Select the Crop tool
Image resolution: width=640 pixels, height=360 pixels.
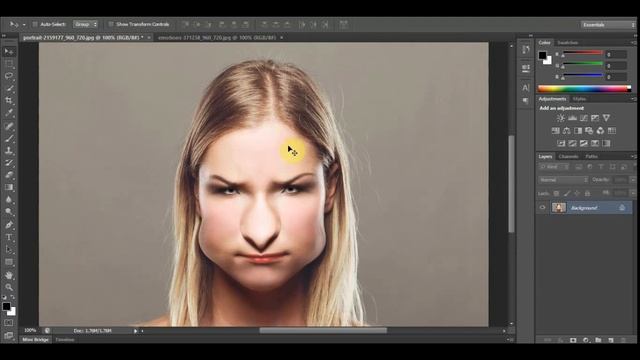tap(9, 100)
